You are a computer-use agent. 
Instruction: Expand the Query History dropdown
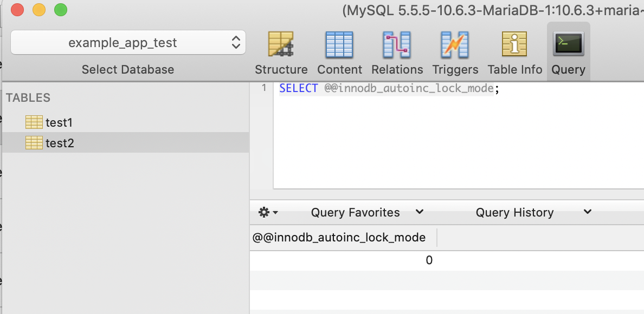click(x=587, y=212)
